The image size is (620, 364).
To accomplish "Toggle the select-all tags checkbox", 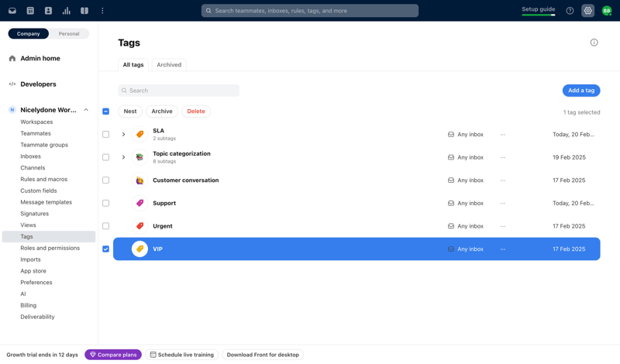I will point(105,112).
